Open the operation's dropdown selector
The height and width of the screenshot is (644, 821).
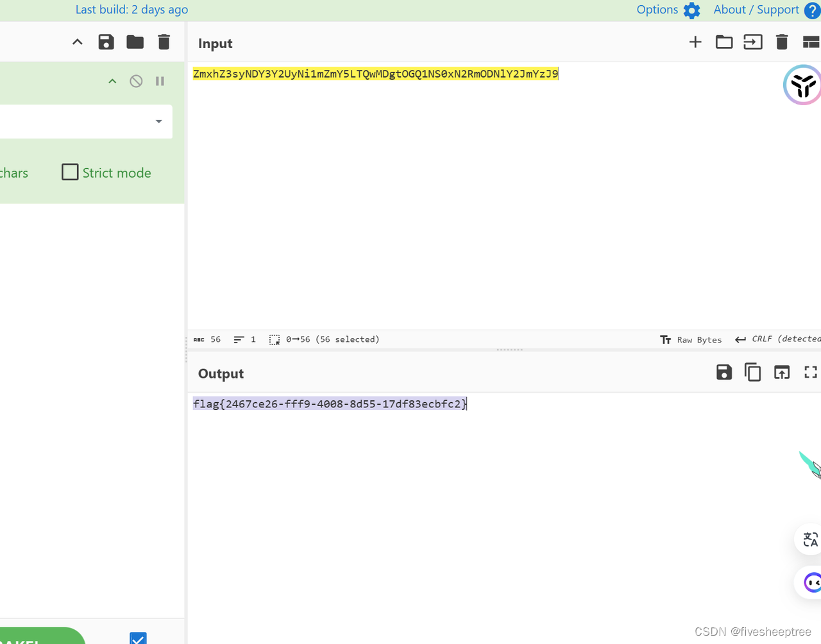pos(158,121)
